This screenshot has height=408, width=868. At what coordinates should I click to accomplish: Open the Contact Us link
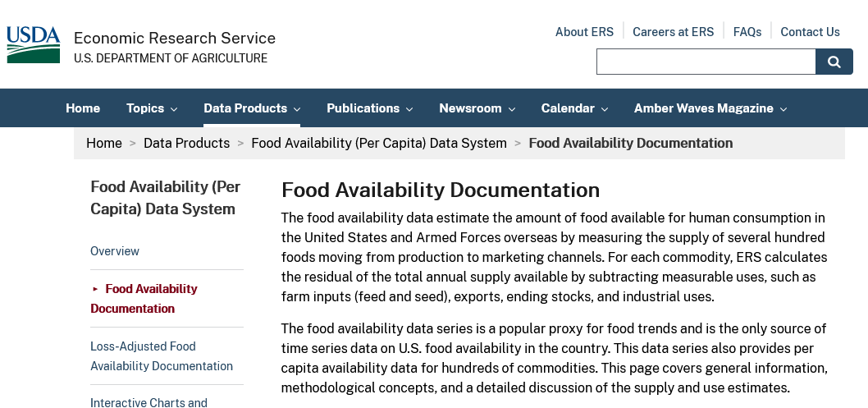810,32
